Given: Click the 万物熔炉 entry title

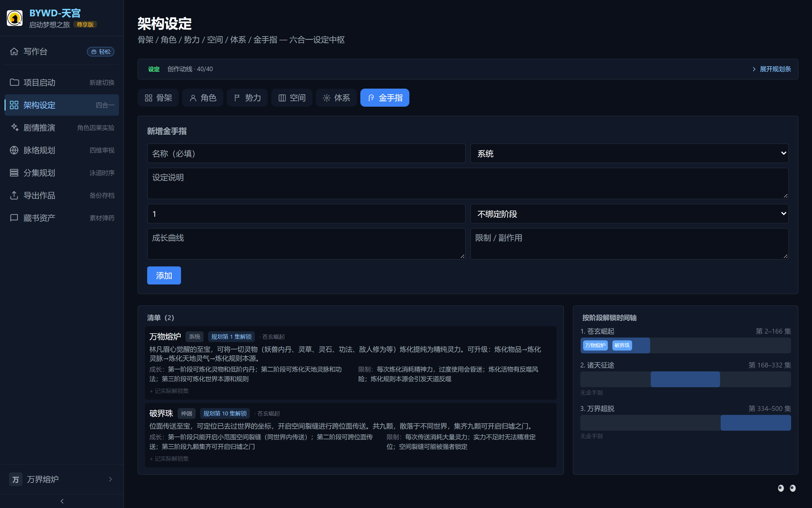Looking at the screenshot, I should [x=165, y=337].
